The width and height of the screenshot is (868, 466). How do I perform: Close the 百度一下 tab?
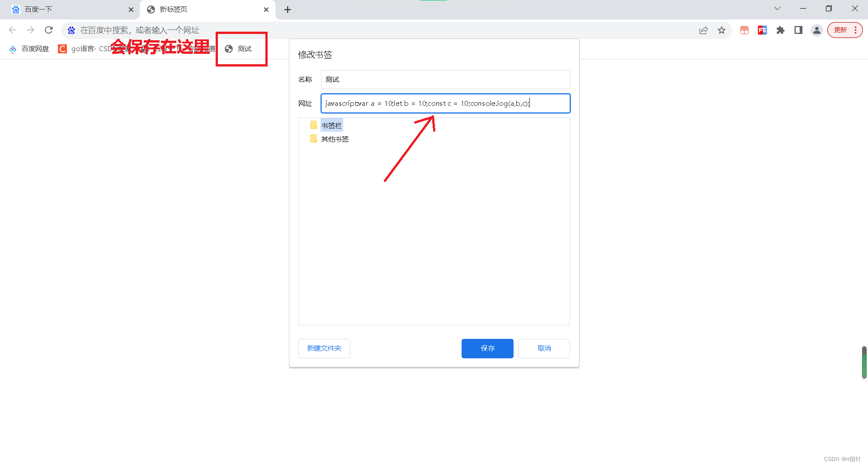[131, 10]
